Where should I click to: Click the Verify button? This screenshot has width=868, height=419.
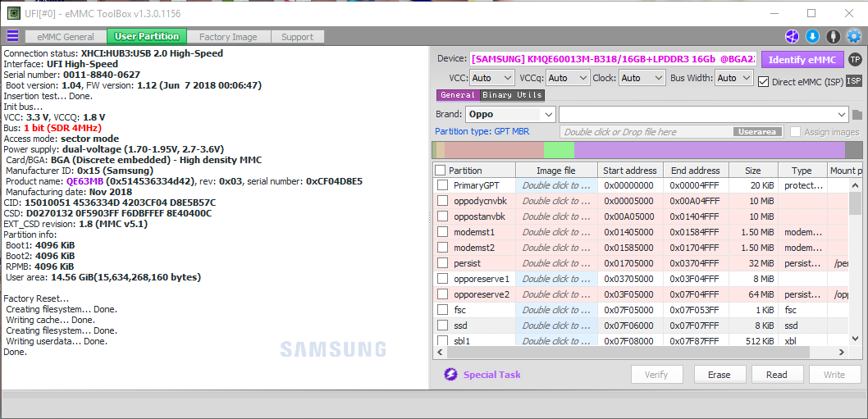point(656,375)
